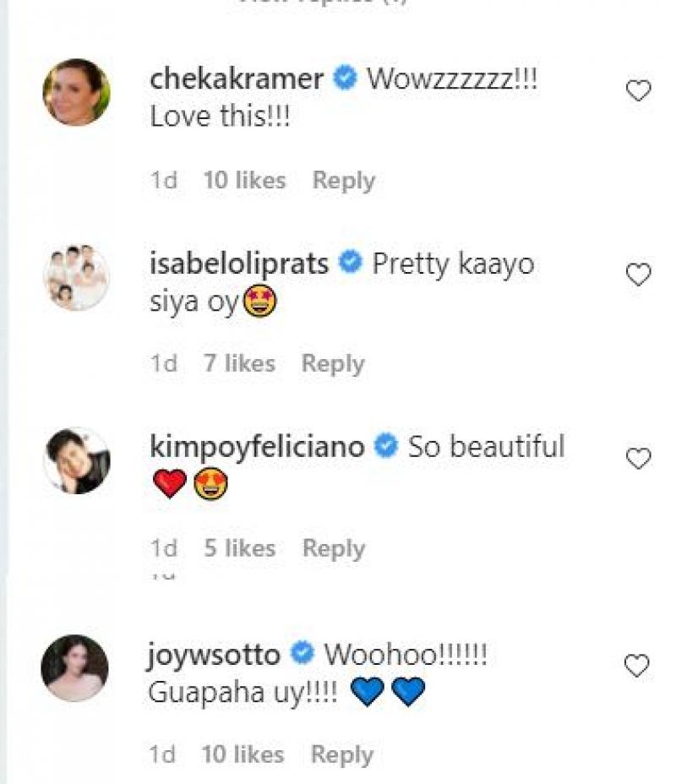
Task: Open the chekakramer username link
Action: [237, 79]
